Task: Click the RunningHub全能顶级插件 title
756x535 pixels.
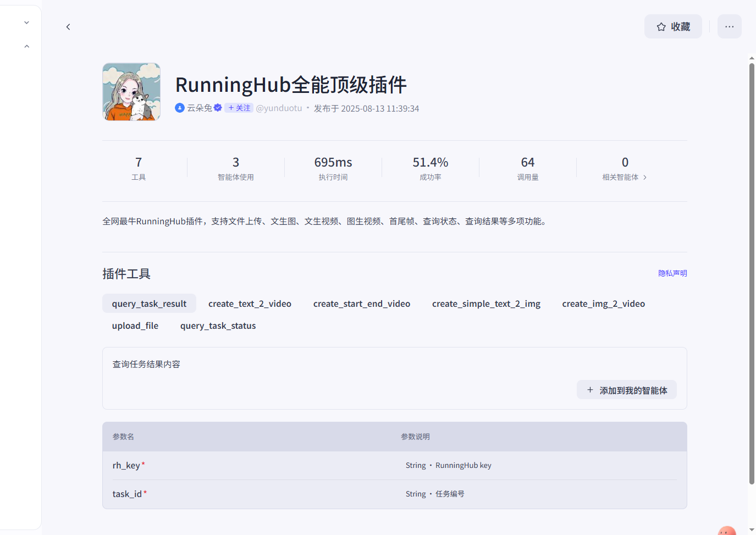Action: (x=291, y=85)
